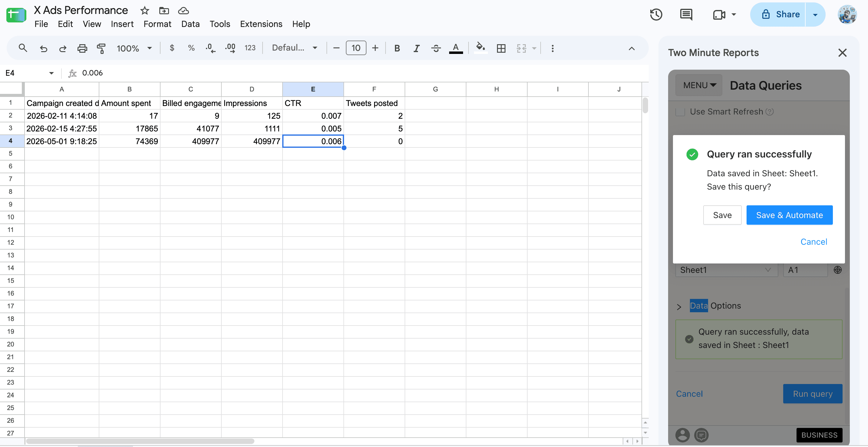Move document with folder icon
The width and height of the screenshot is (868, 447).
pyautogui.click(x=164, y=11)
